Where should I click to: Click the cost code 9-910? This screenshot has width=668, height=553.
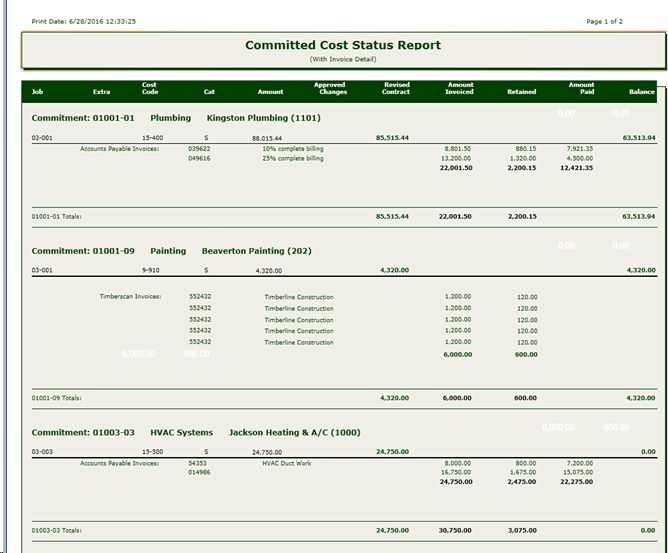point(151,270)
